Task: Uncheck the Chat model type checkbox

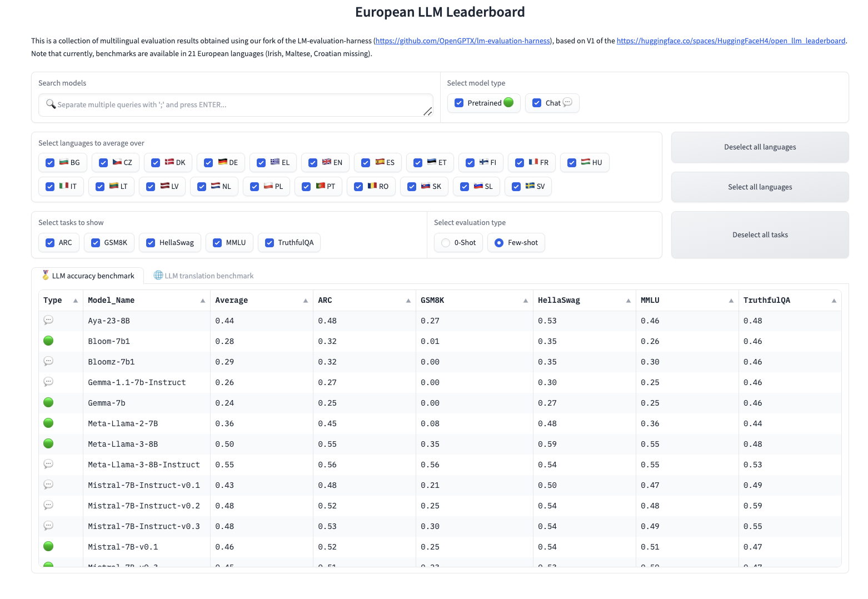Action: click(x=537, y=103)
